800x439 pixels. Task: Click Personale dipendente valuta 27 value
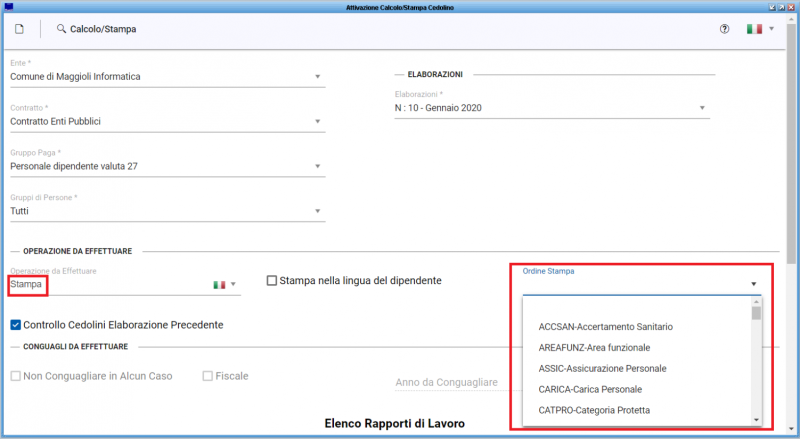tap(74, 166)
